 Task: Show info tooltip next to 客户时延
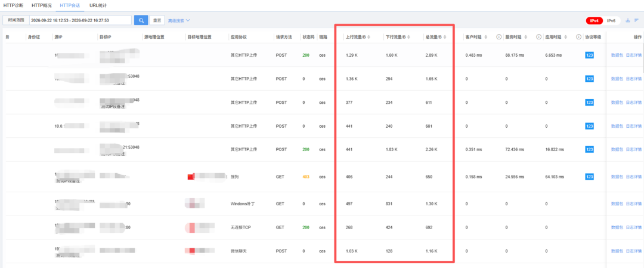coord(499,37)
